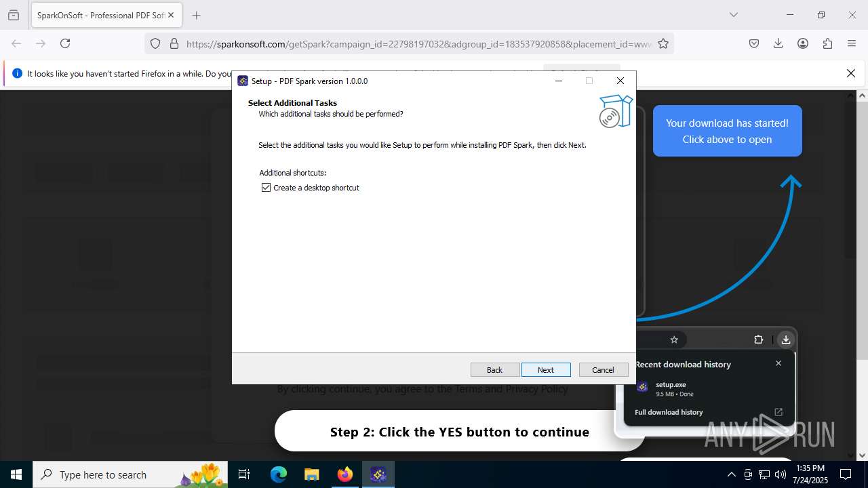Launch Microsoft Edge from the taskbar
This screenshot has width=868, height=488.
pyautogui.click(x=279, y=474)
